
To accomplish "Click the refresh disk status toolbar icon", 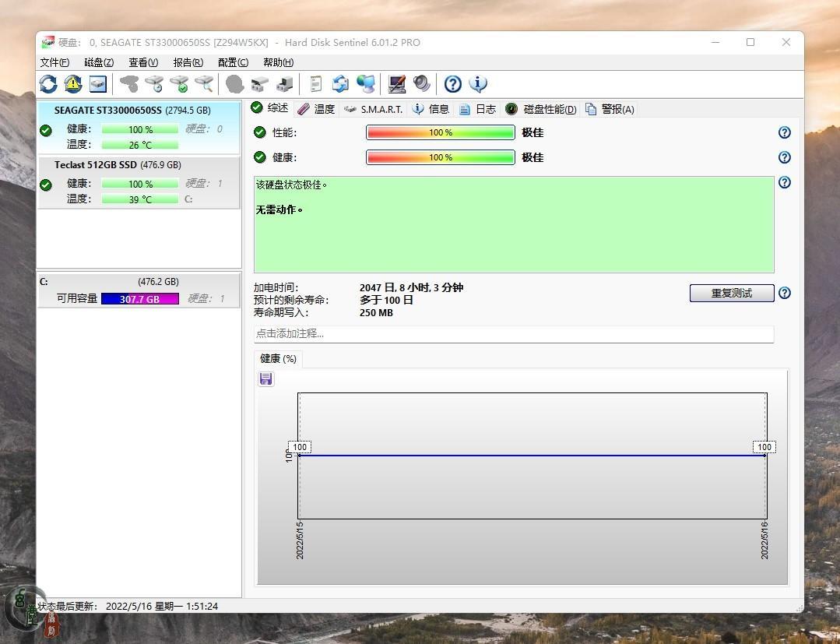I will (48, 84).
